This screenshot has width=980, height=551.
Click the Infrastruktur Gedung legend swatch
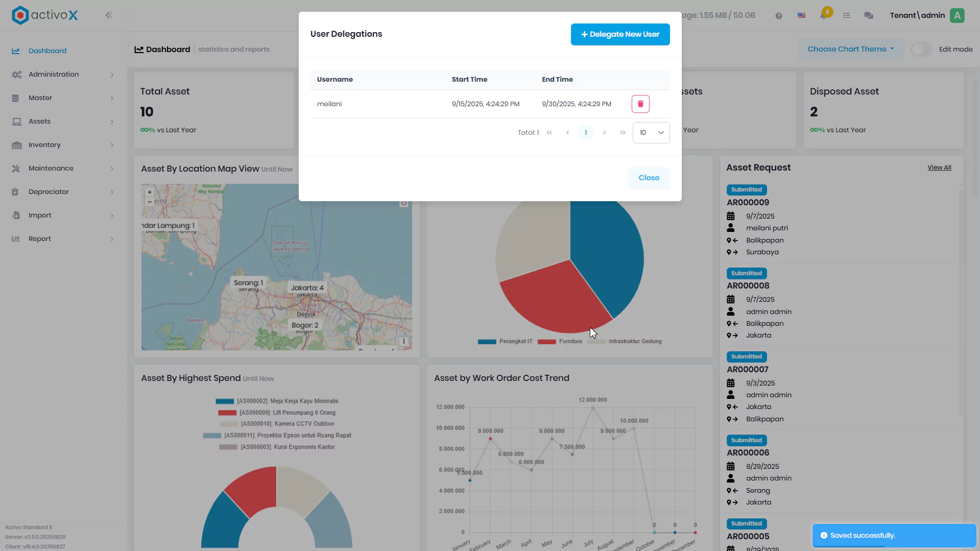(596, 342)
